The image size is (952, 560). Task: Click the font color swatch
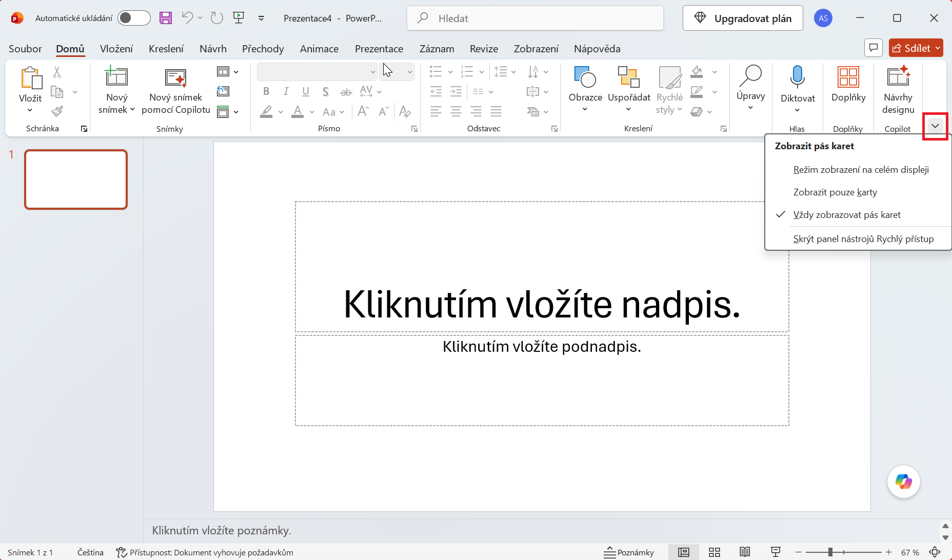coord(298,111)
